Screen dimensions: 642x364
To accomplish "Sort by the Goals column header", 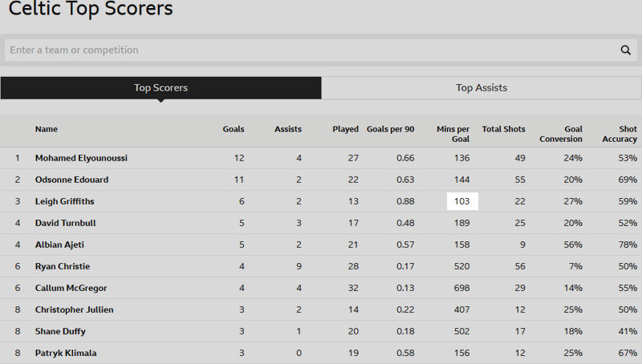I will coord(234,129).
